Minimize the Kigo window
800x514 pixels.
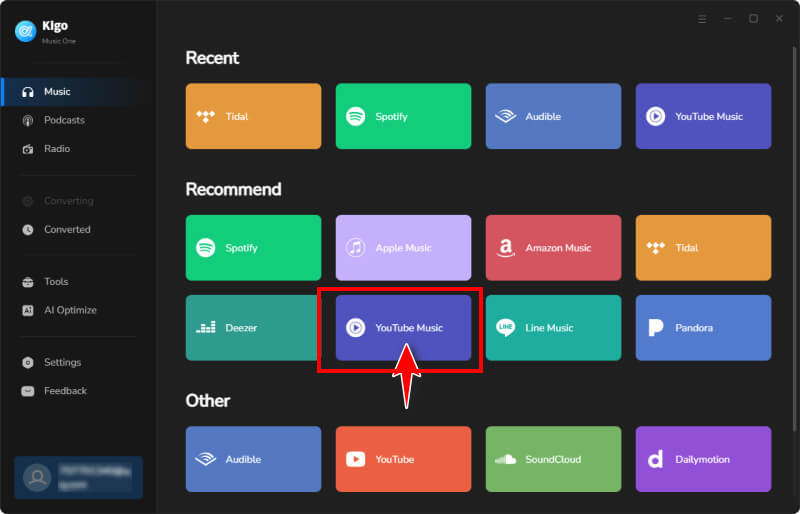(728, 19)
